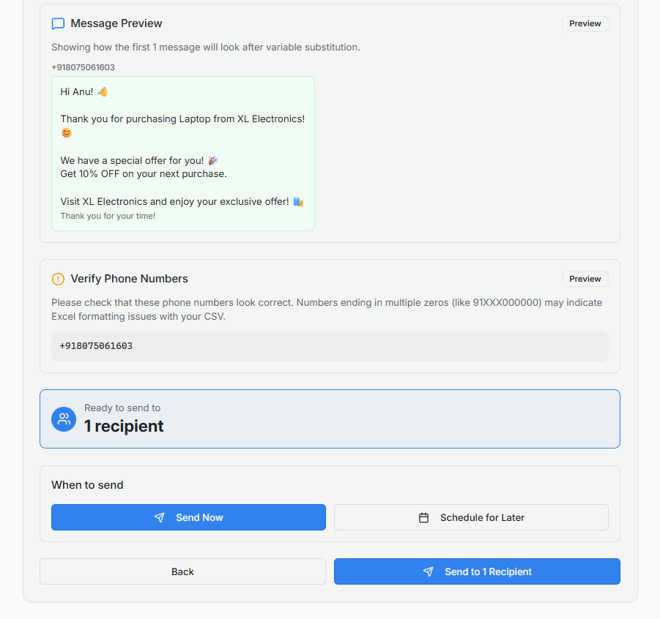660x619 pixels.
Task: Click 'Showing how the first 1 message' description
Action: click(206, 47)
